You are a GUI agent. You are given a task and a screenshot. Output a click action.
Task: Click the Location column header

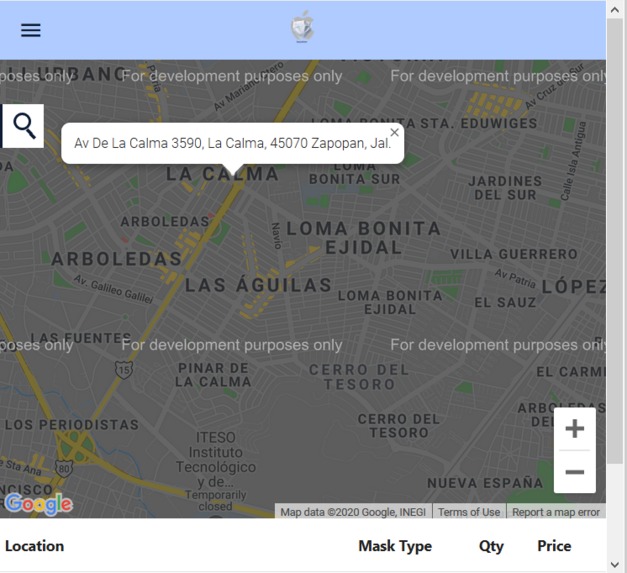coord(34,546)
